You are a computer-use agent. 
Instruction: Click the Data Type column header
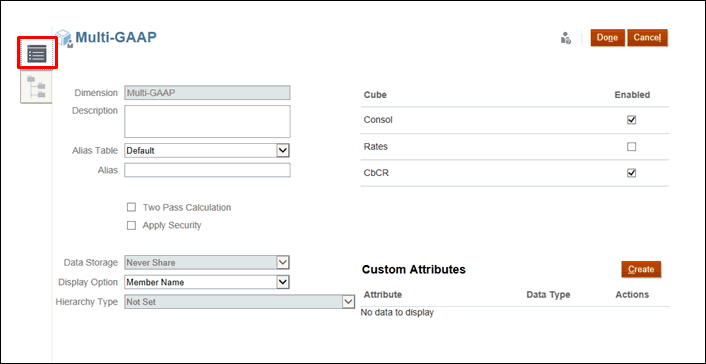(x=548, y=295)
